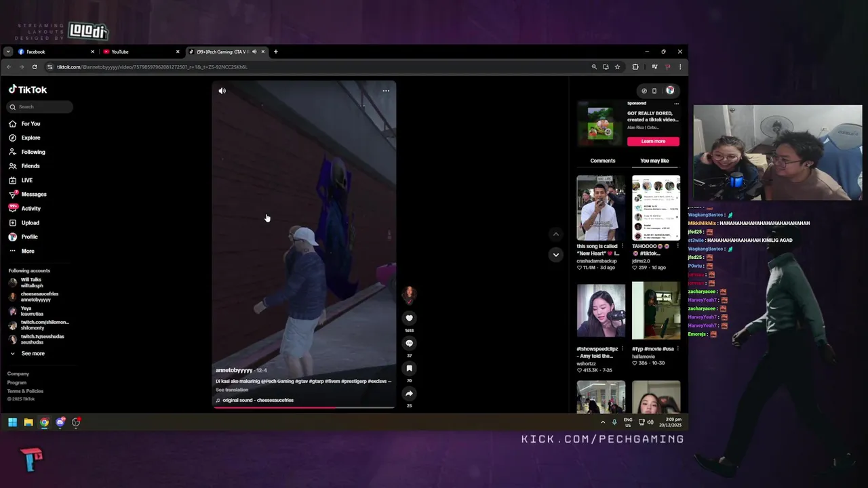Click the TikTok logo
Viewport: 868px width, 488px height.
(x=28, y=89)
